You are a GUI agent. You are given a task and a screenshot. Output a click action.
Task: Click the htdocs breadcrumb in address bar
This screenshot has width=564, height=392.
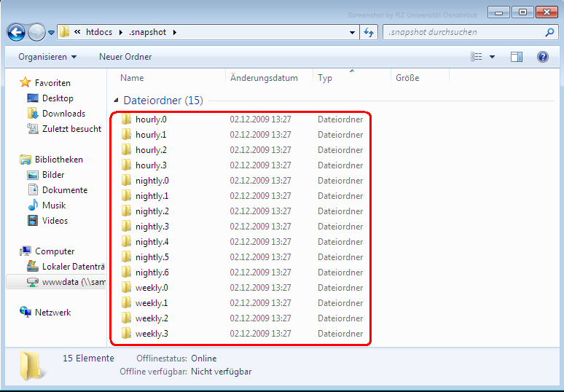(101, 32)
